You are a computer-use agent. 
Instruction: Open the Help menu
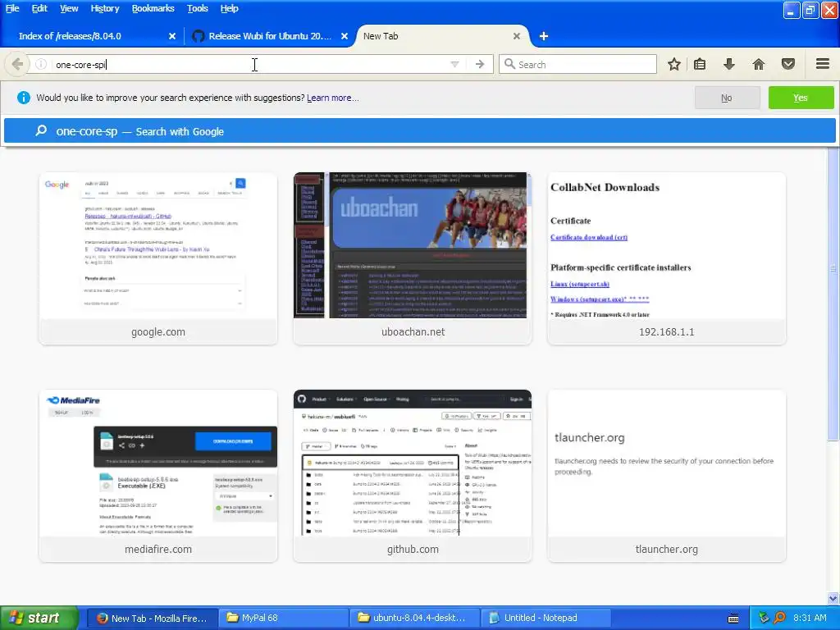click(x=230, y=8)
